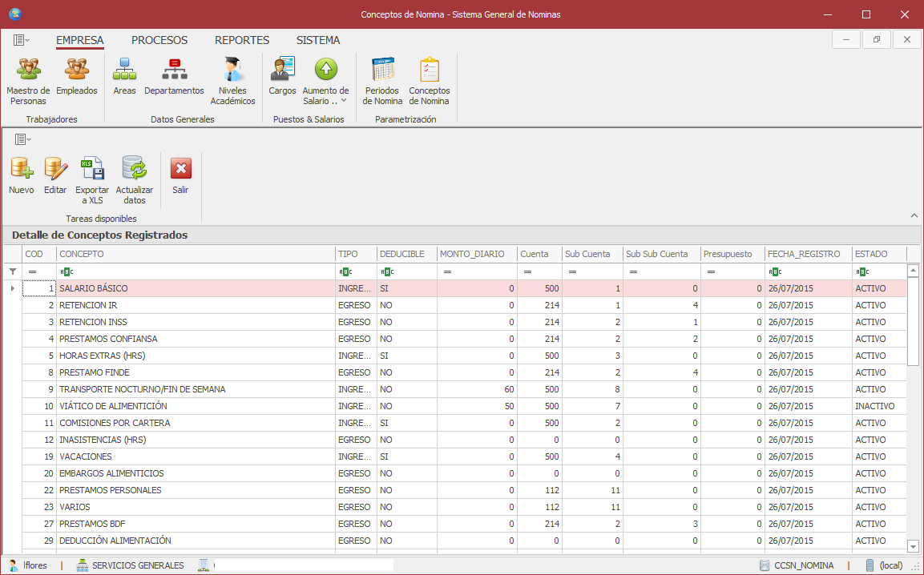Open the ESTADO filter condition selector
This screenshot has width=924, height=575.
[862, 271]
